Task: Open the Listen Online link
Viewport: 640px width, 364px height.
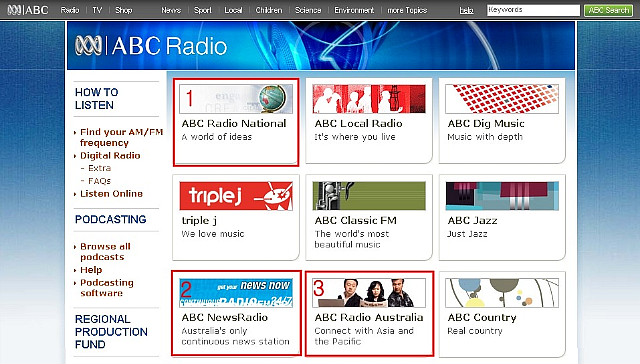Action: (x=111, y=193)
